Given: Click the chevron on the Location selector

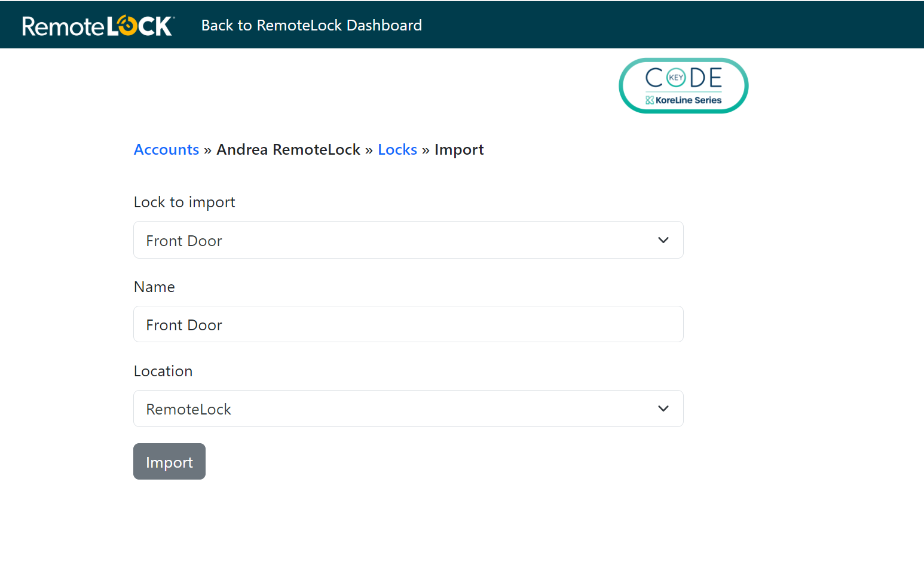Looking at the screenshot, I should pyautogui.click(x=663, y=409).
